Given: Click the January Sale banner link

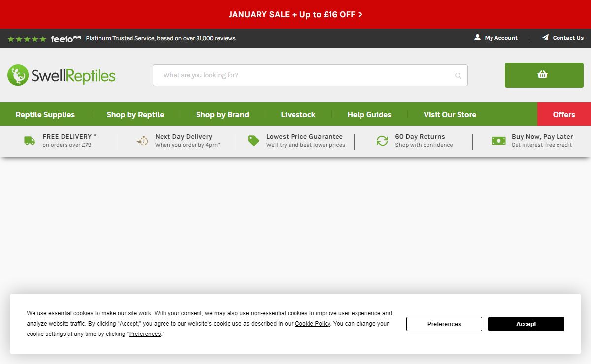Looking at the screenshot, I should click(295, 14).
